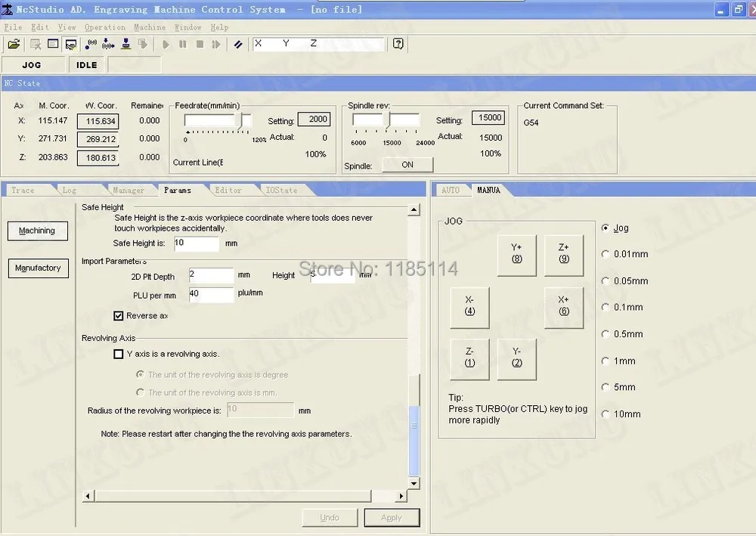Select the 10mm step radio button
756x536 pixels.
pyautogui.click(x=606, y=414)
